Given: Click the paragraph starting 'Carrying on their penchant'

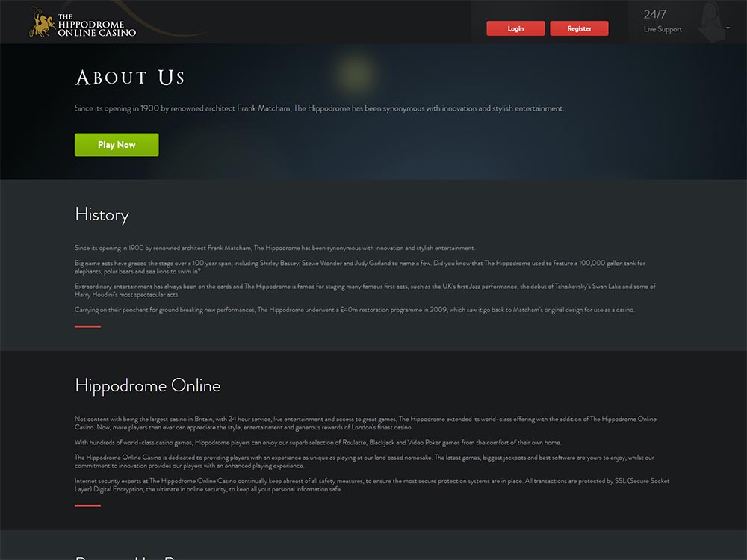Looking at the screenshot, I should 354,310.
